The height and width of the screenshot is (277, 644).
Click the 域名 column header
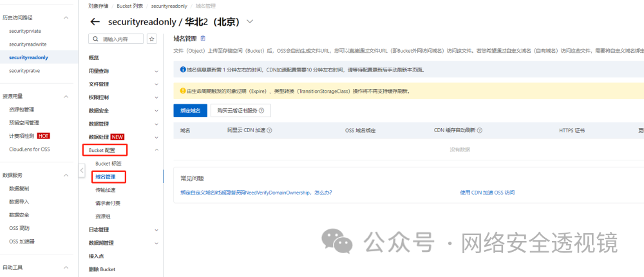[x=185, y=130]
